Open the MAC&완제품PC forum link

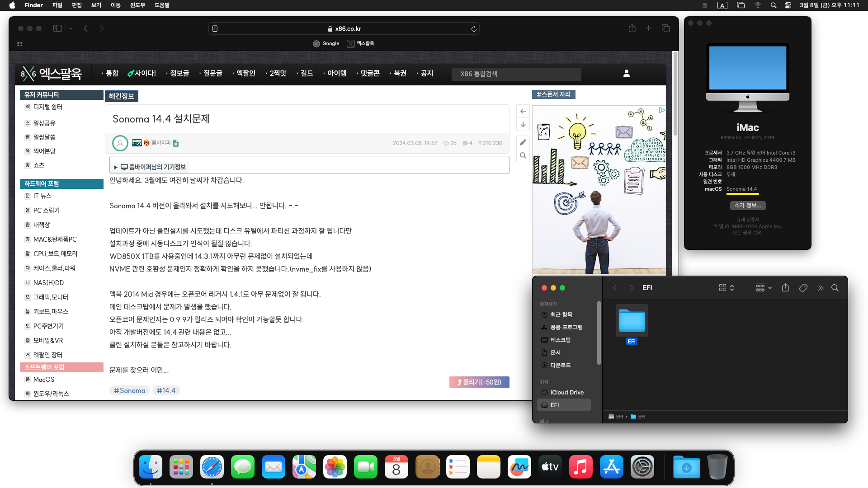[55, 239]
